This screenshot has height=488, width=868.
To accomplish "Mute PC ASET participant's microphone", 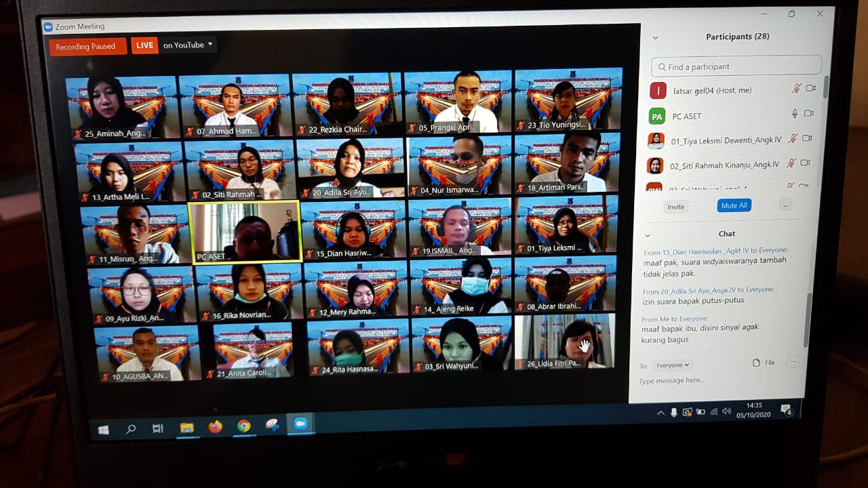I will (795, 114).
